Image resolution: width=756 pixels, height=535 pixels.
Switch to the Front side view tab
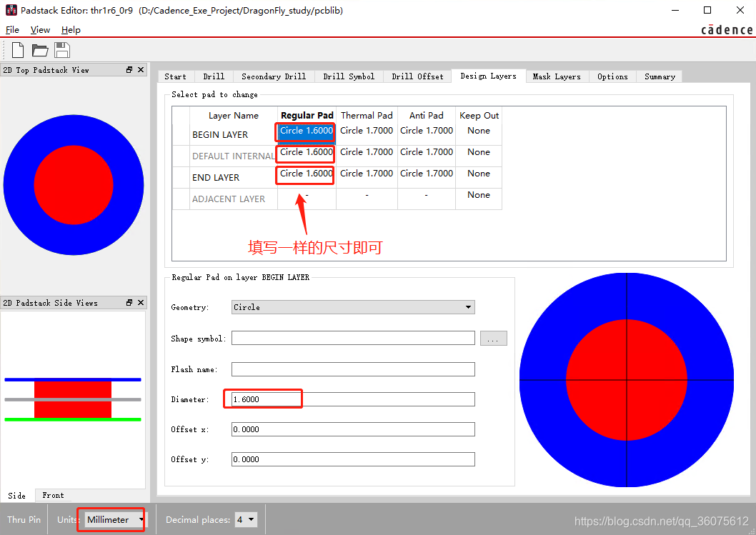tap(53, 495)
